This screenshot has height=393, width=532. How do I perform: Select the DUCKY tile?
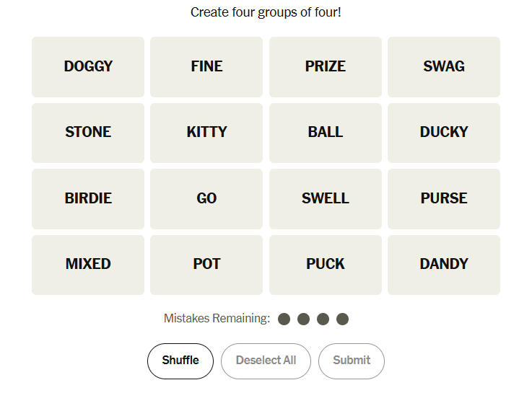click(444, 133)
